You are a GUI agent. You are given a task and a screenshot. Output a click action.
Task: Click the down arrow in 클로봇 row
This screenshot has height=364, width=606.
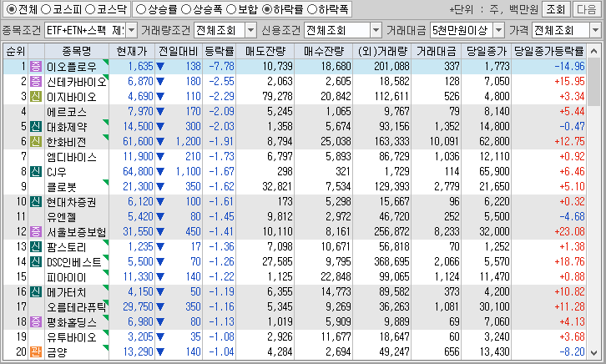tap(160, 187)
